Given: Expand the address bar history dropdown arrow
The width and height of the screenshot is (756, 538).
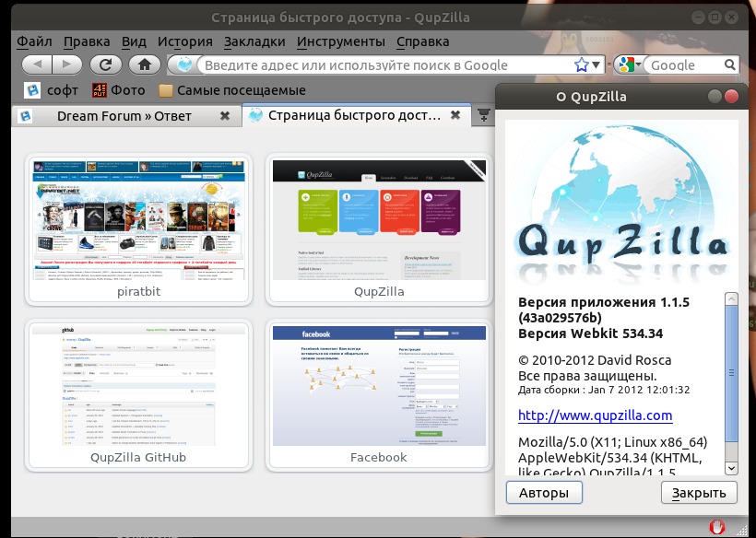Looking at the screenshot, I should (596, 64).
